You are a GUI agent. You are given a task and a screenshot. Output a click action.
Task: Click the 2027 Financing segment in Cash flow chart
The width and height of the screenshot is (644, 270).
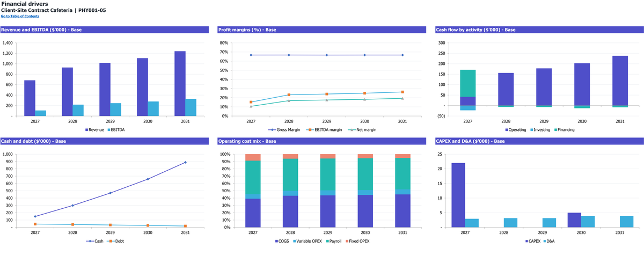(468, 83)
